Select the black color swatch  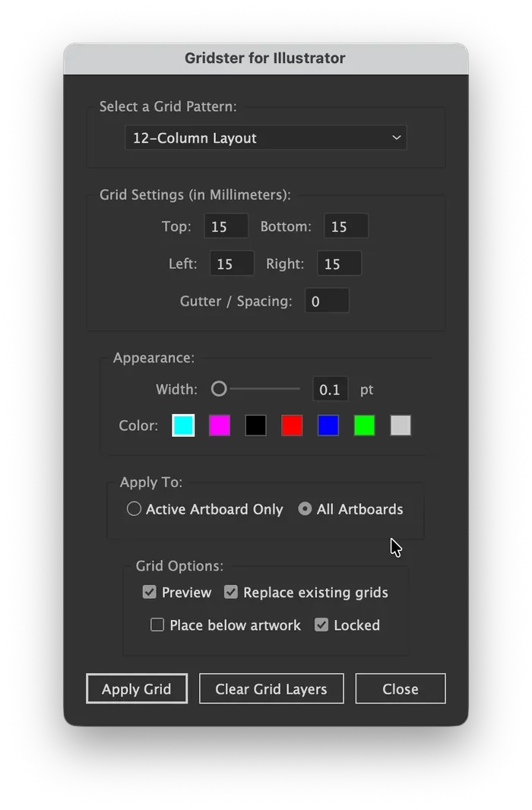pos(255,426)
